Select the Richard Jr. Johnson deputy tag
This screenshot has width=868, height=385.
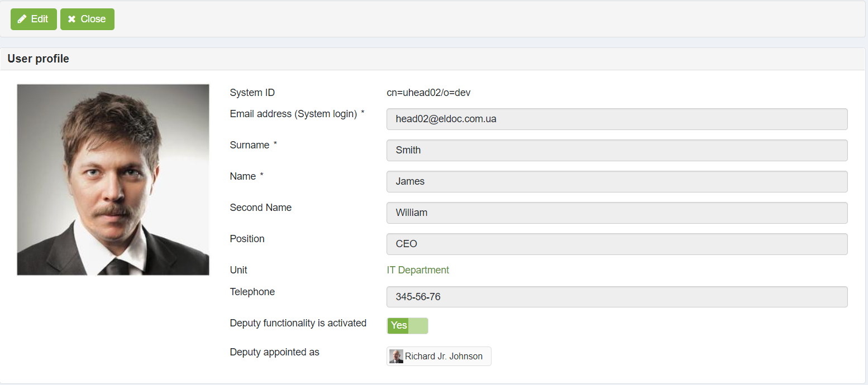(439, 357)
